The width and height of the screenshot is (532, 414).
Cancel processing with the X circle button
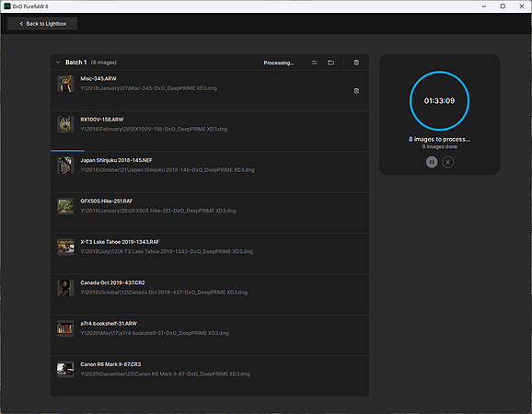448,162
